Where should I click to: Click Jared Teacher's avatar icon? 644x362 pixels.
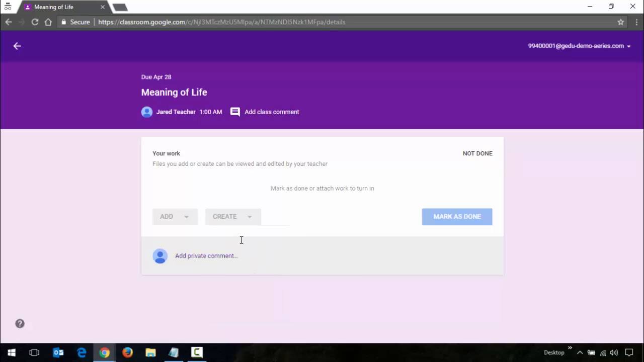[x=147, y=112]
